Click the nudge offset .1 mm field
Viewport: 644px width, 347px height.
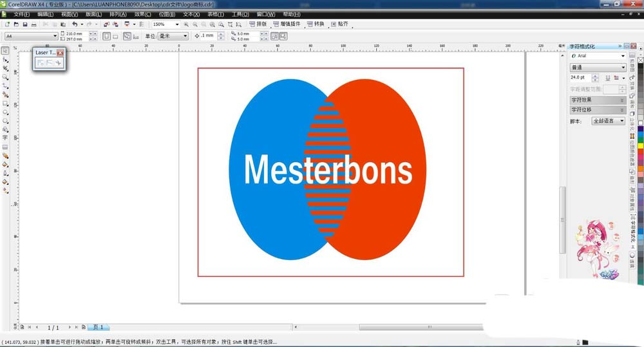coord(209,36)
